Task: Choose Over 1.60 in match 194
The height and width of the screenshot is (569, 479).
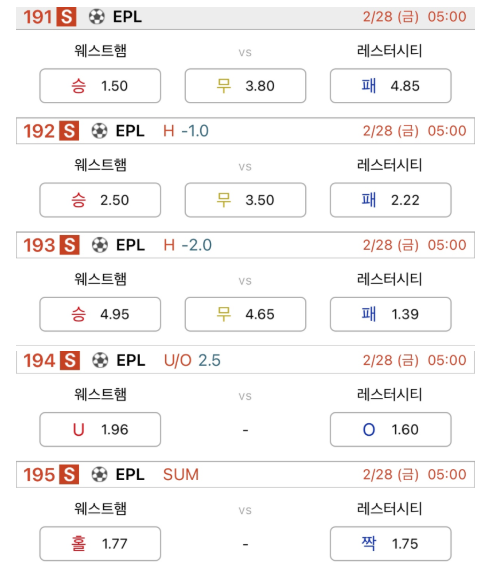Action: pyautogui.click(x=390, y=429)
